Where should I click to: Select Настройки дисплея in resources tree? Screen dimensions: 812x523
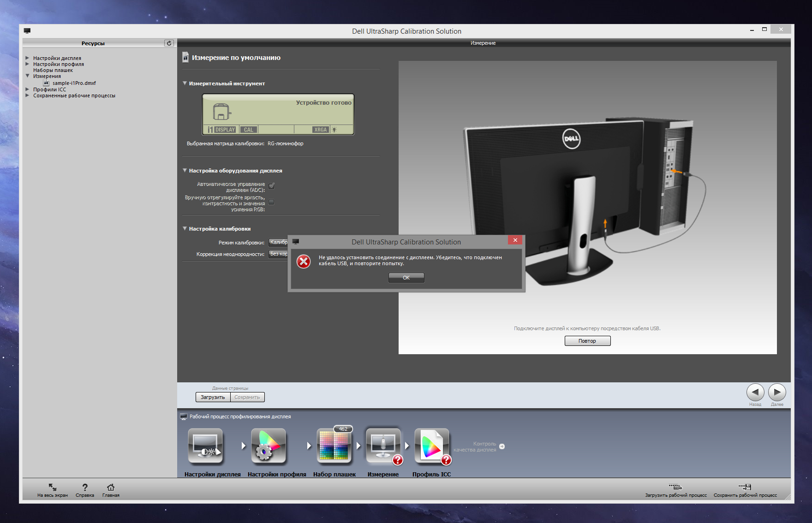(57, 58)
